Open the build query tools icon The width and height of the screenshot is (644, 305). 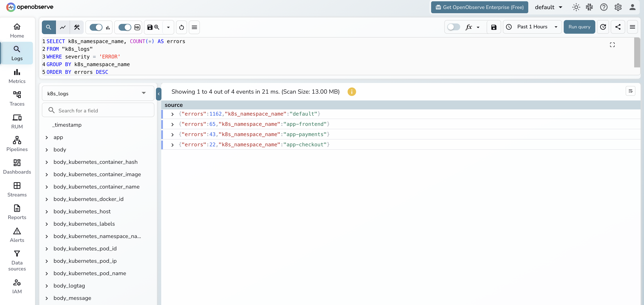[x=77, y=27]
